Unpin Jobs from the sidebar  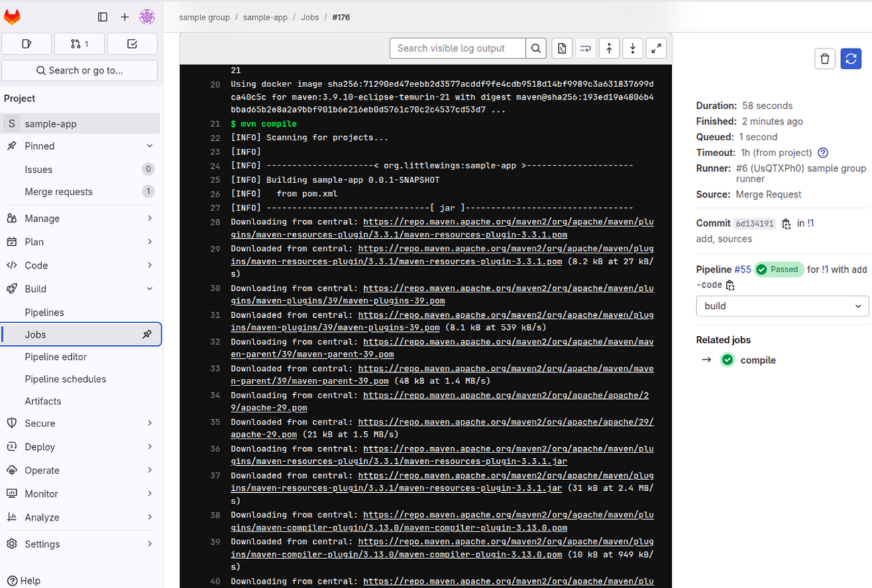(x=147, y=335)
